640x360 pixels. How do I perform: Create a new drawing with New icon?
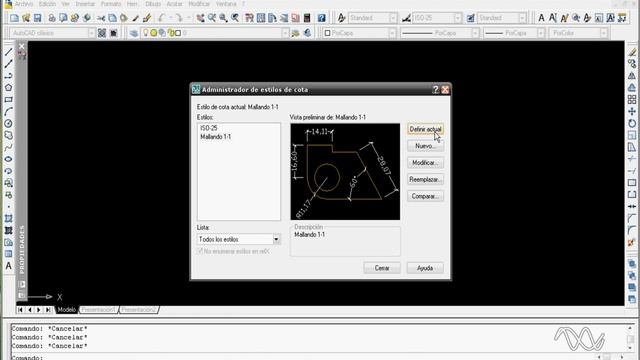14,18
